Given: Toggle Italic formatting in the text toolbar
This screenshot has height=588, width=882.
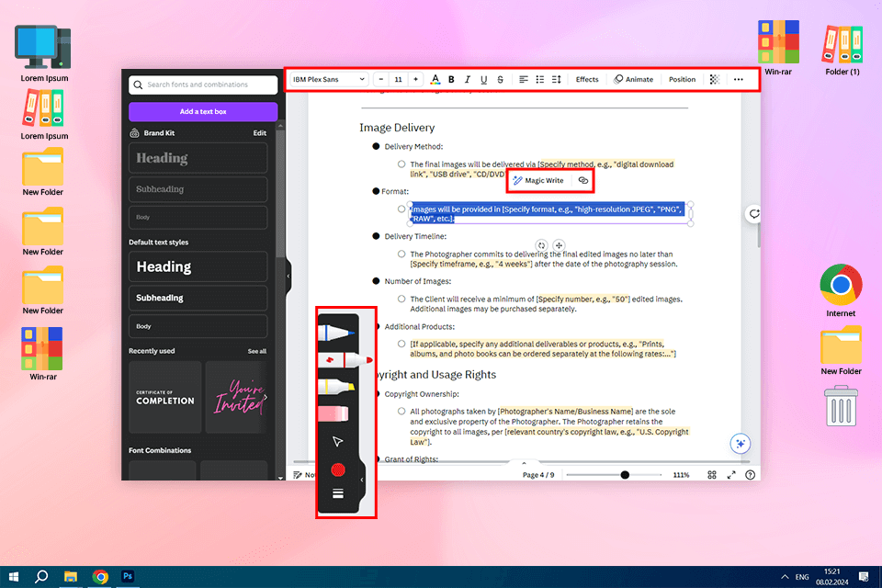Looking at the screenshot, I should (x=467, y=79).
